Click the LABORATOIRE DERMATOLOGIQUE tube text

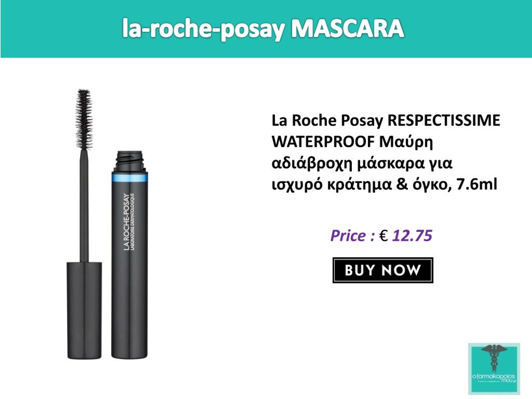pyautogui.click(x=133, y=222)
